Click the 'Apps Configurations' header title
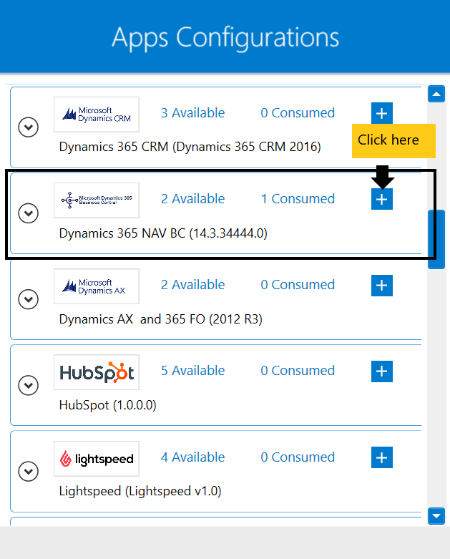The image size is (450, 559). pyautogui.click(x=225, y=38)
